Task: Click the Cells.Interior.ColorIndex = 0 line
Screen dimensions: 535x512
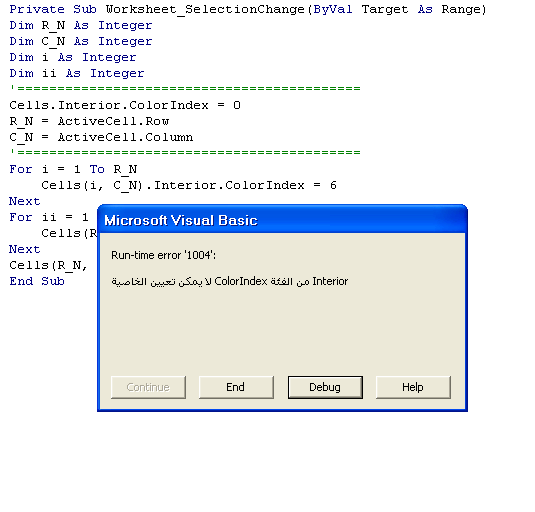Action: coord(125,105)
